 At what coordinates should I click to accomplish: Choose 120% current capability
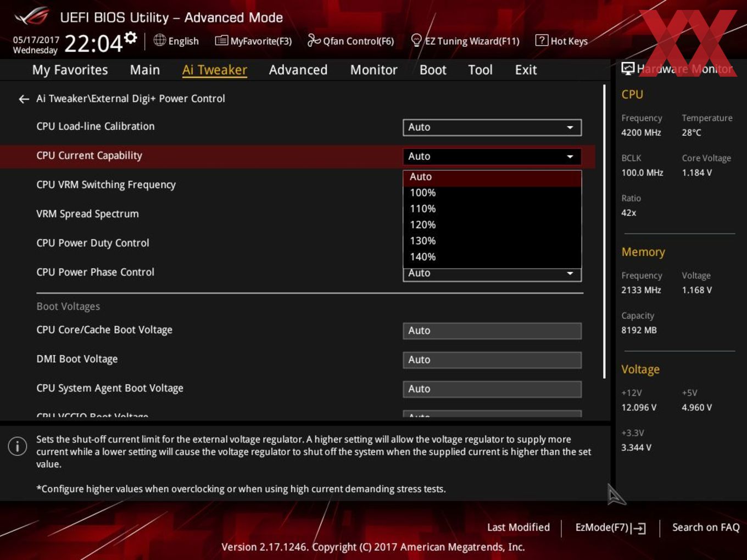pyautogui.click(x=492, y=225)
